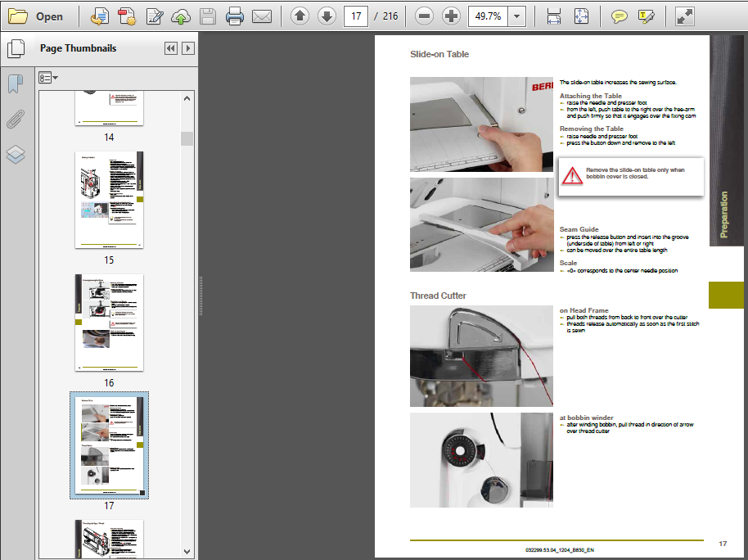Click the convert/export PDF icon
The image size is (748, 560).
click(x=100, y=16)
